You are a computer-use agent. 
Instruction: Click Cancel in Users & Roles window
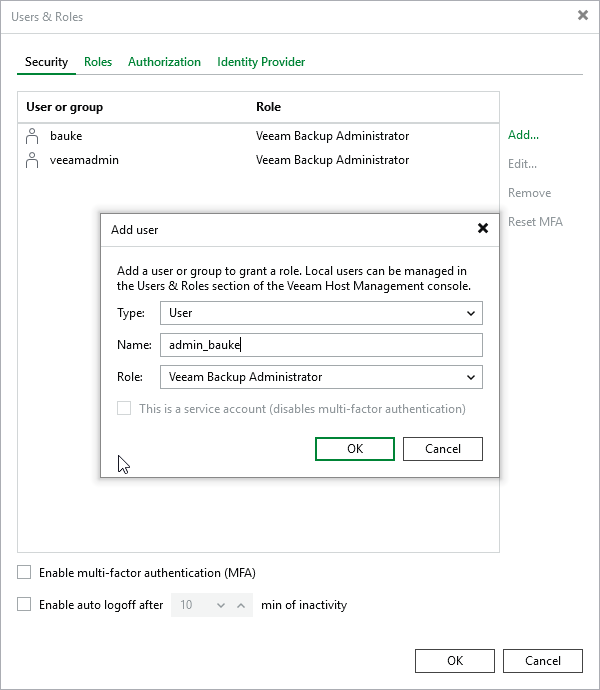(543, 661)
